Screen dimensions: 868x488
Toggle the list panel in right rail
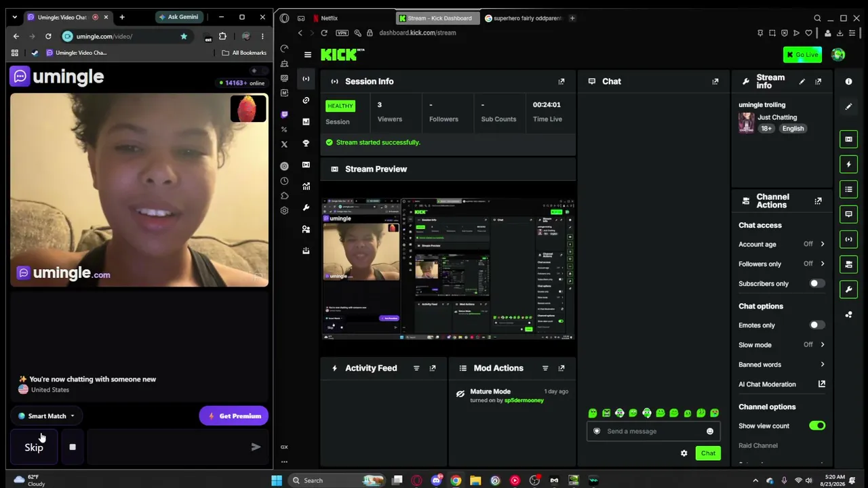click(848, 189)
